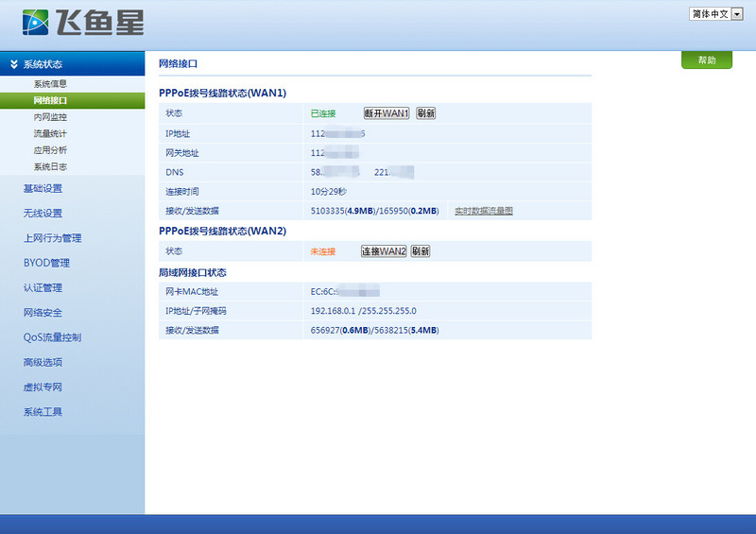
Task: Expand BYOD管理 section
Action: (46, 263)
